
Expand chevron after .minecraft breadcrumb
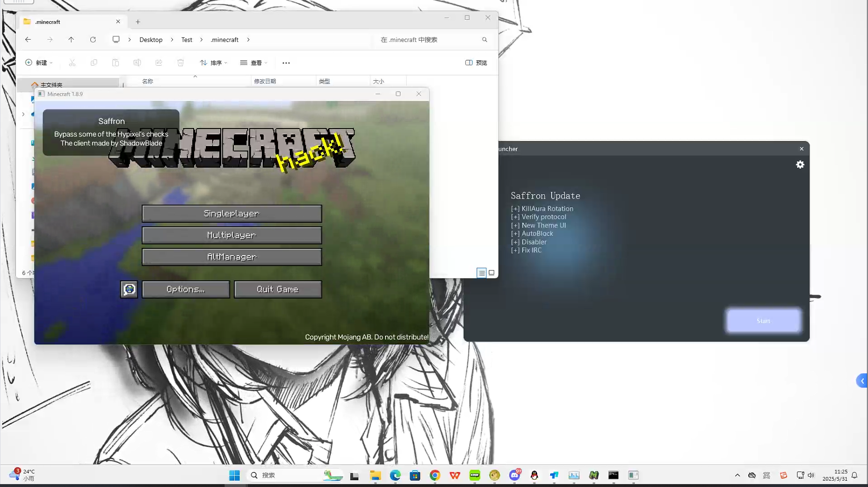(248, 40)
